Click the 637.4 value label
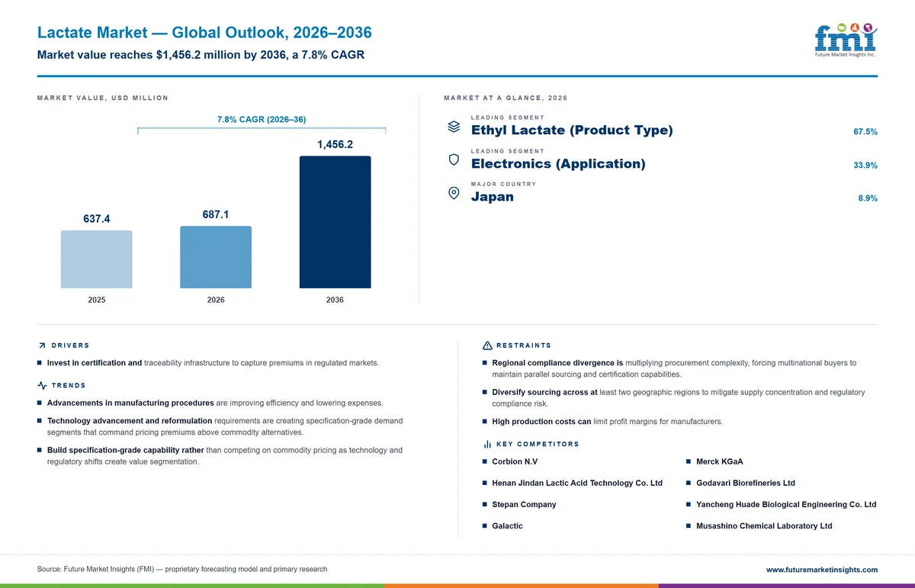 pos(97,219)
